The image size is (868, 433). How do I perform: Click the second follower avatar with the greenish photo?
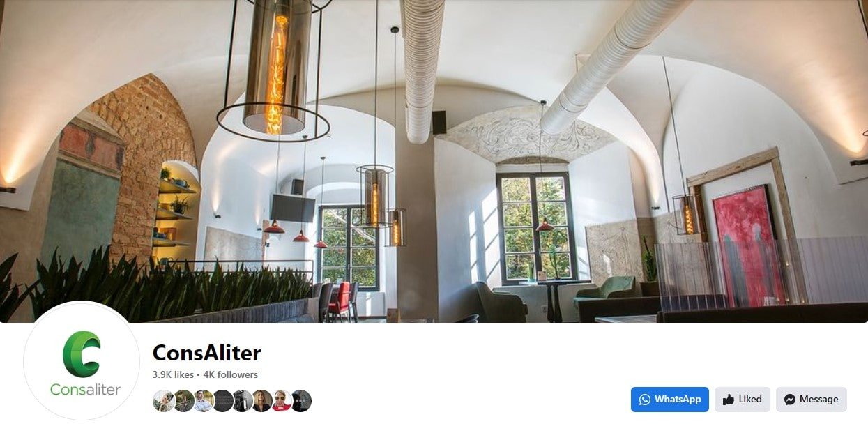coord(183,401)
